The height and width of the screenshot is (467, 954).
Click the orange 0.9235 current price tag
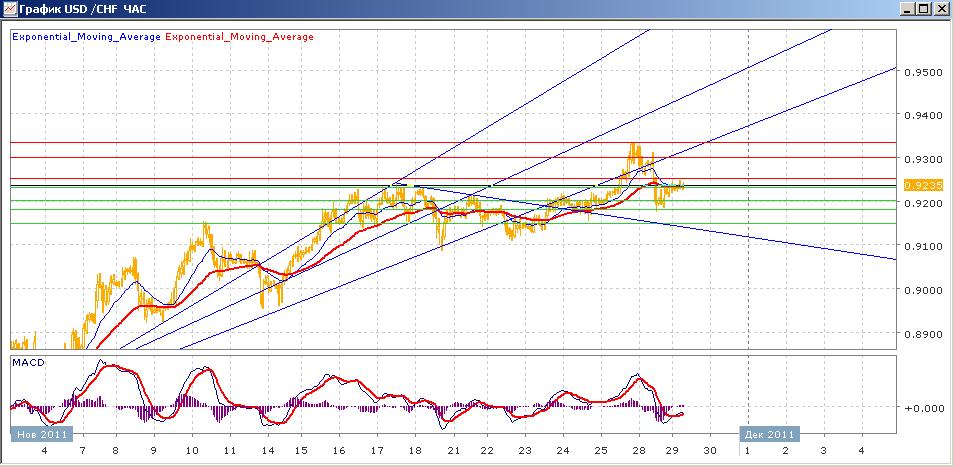(x=924, y=185)
